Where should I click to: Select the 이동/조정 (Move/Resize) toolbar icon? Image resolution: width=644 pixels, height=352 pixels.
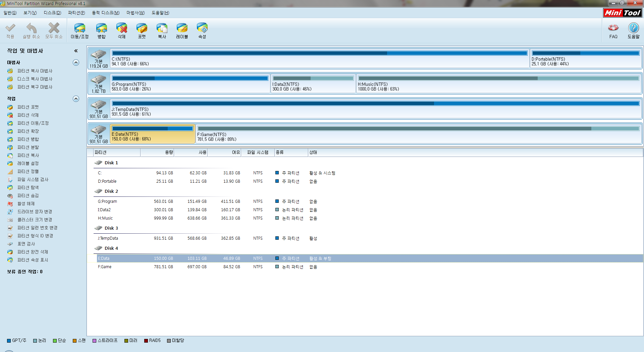(79, 28)
